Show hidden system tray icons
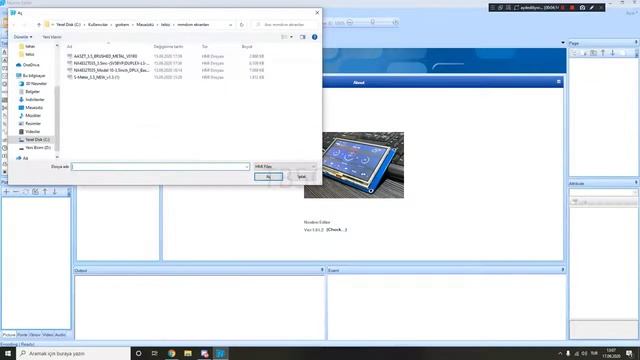 [x=560, y=353]
